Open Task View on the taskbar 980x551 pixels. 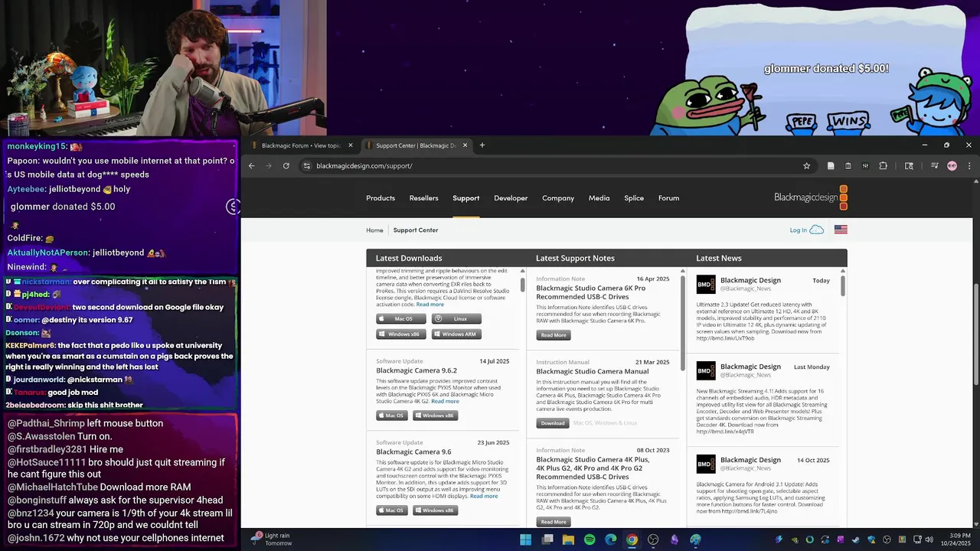(x=547, y=540)
